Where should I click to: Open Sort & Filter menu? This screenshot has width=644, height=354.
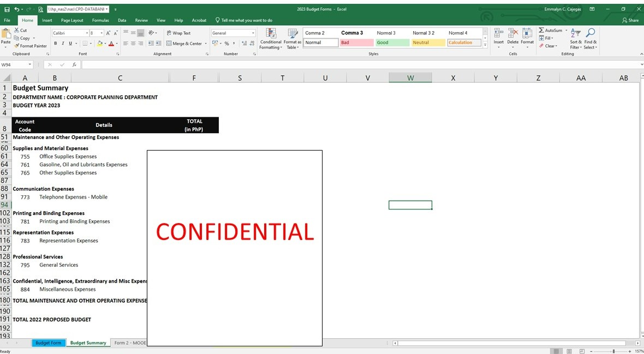576,39
